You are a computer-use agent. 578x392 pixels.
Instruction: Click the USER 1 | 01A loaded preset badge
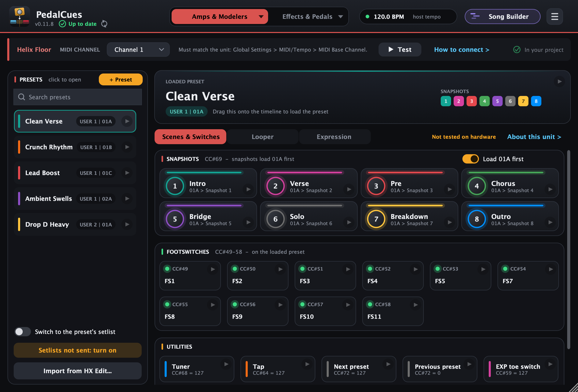tap(186, 111)
